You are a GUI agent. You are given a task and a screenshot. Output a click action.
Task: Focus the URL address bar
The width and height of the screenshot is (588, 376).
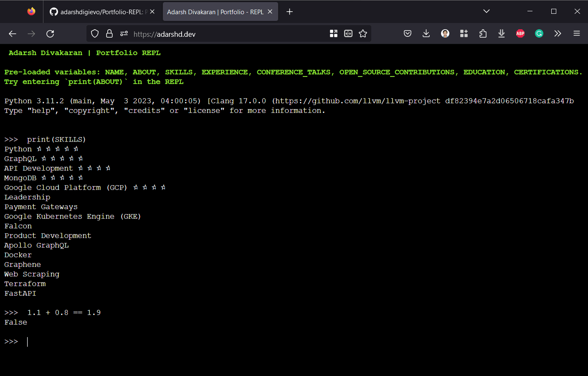tap(230, 34)
